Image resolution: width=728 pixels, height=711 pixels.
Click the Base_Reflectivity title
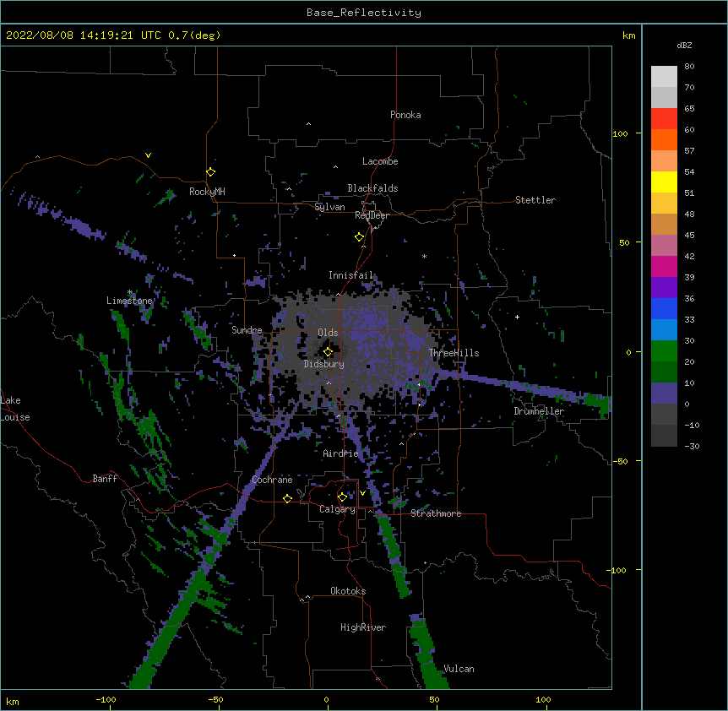point(364,13)
